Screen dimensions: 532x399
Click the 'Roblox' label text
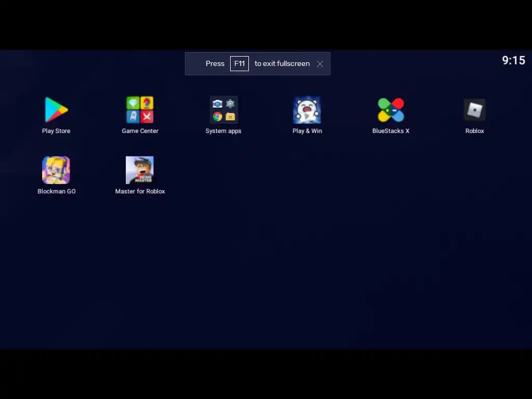click(x=474, y=131)
